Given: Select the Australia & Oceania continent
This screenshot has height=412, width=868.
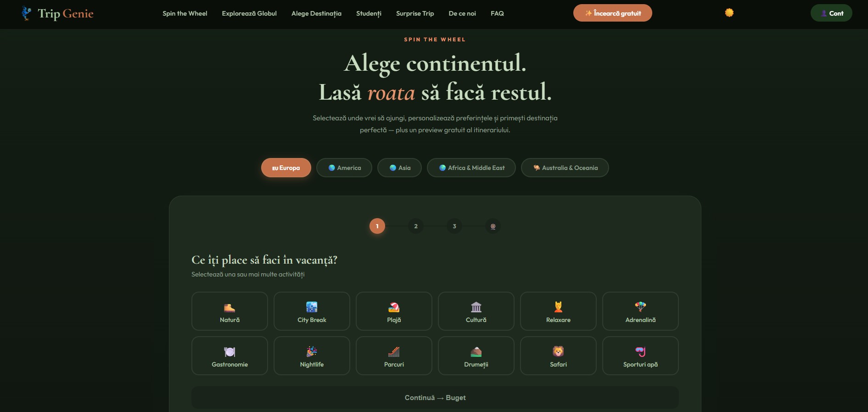Looking at the screenshot, I should [565, 168].
